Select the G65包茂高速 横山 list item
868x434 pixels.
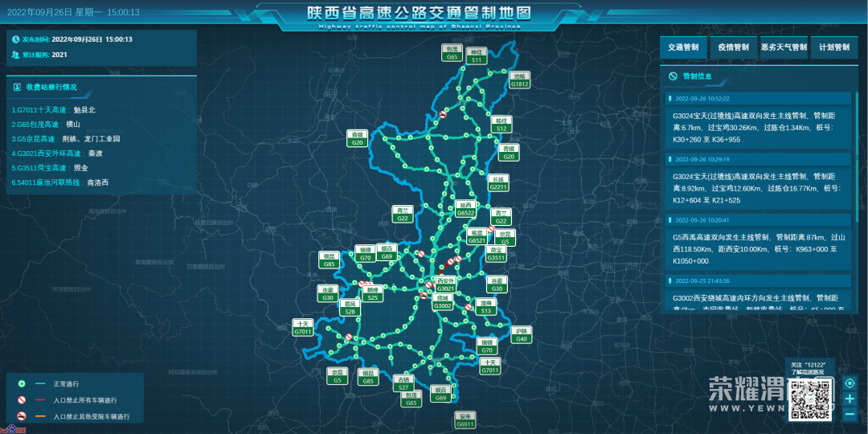[x=46, y=125]
